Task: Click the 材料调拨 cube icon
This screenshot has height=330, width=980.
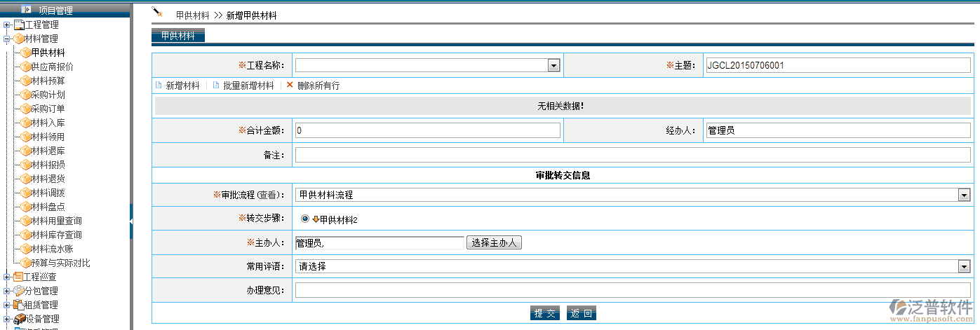Action: pyautogui.click(x=26, y=193)
